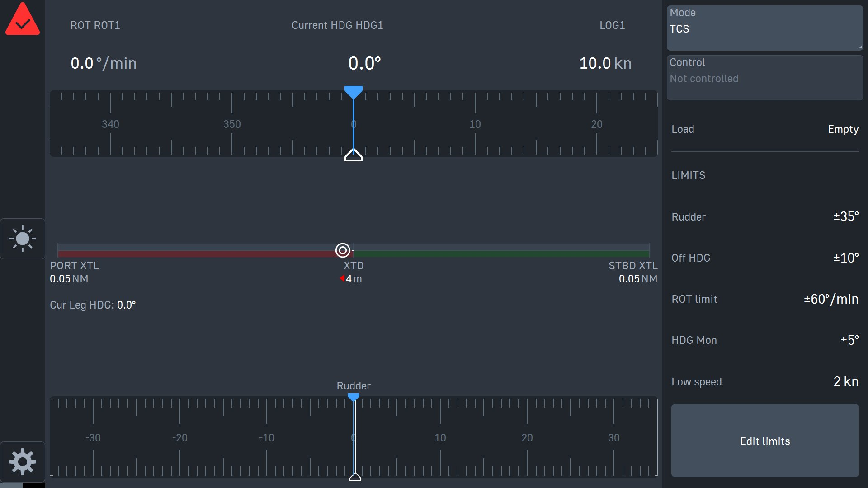Viewport: 868px width, 488px height.
Task: Click the 20 mark on heading scale
Action: 597,124
